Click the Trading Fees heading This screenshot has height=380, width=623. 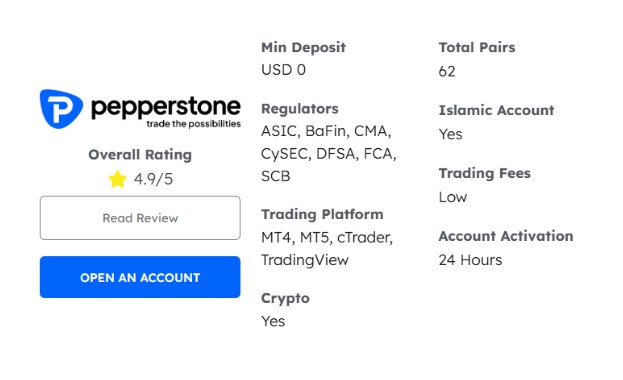coord(485,173)
